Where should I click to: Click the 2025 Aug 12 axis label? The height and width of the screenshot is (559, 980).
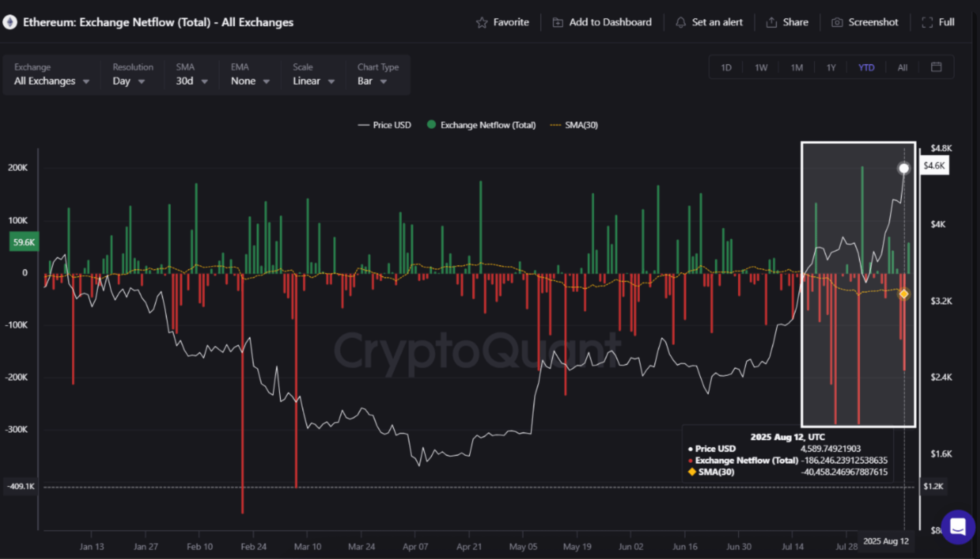887,541
